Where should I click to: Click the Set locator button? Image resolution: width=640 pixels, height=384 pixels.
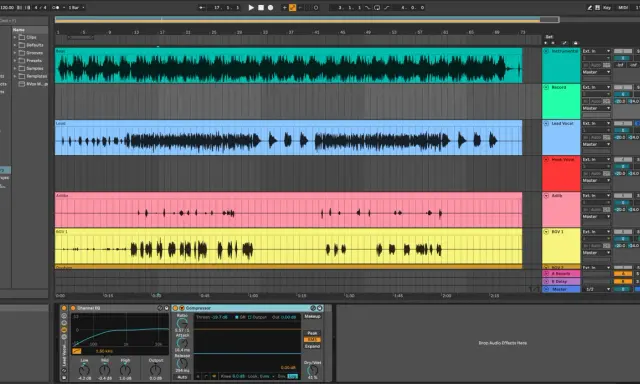549,37
